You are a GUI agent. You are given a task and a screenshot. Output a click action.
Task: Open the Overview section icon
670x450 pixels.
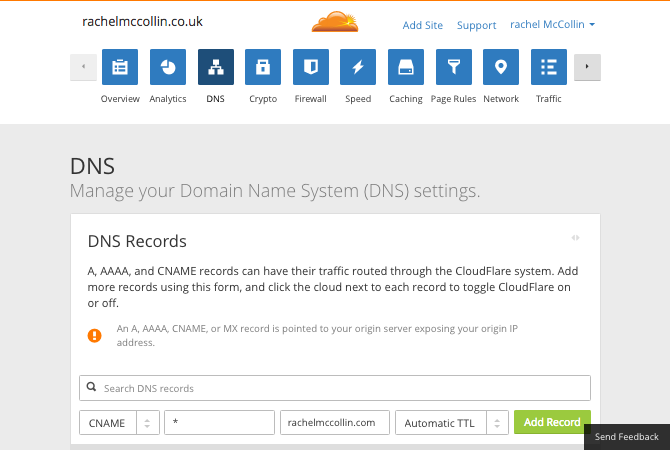120,67
